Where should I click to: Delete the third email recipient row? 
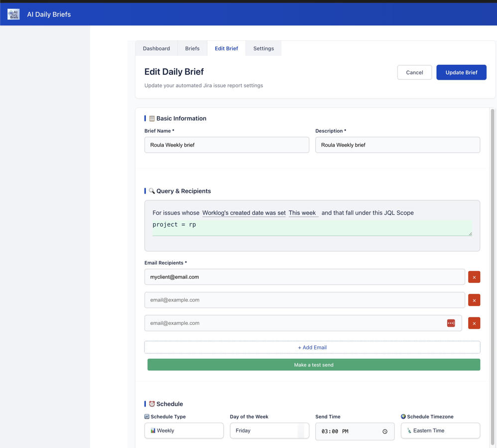(474, 323)
